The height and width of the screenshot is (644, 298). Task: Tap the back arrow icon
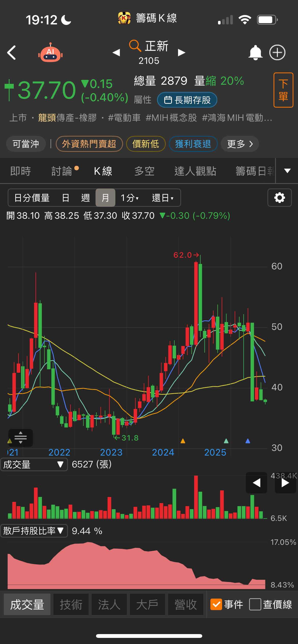[x=12, y=53]
